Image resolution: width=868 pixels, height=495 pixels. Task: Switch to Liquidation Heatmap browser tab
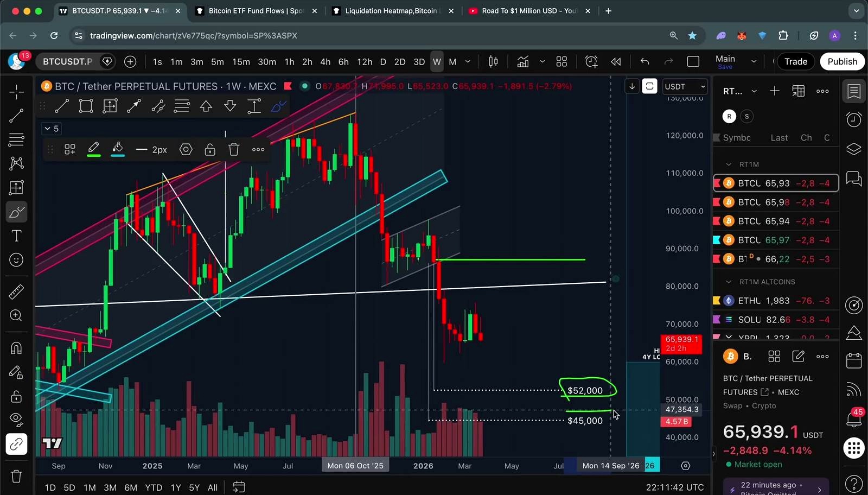coord(393,11)
